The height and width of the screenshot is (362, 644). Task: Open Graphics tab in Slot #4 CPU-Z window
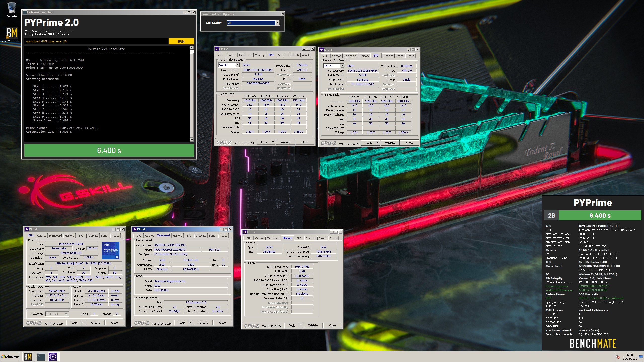tap(388, 56)
